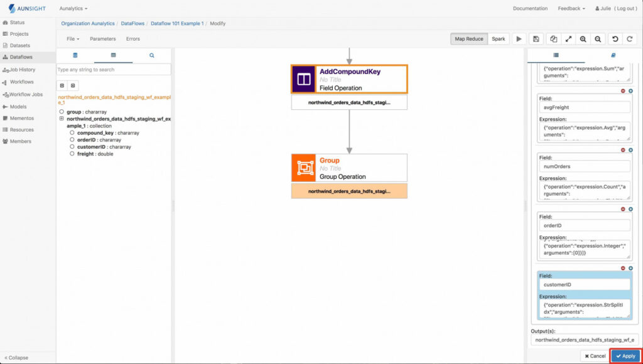This screenshot has height=364, width=643.
Task: Save the dataflow using the save icon
Action: click(536, 39)
